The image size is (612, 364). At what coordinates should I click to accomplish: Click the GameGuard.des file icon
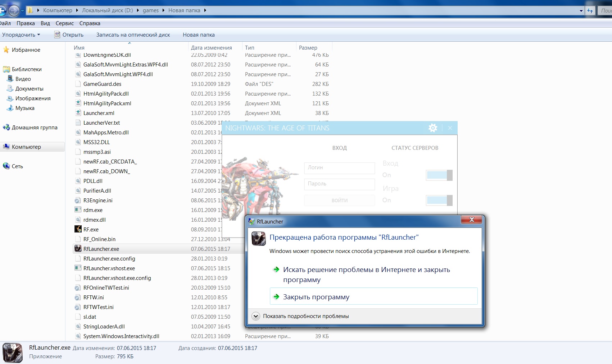tap(78, 84)
